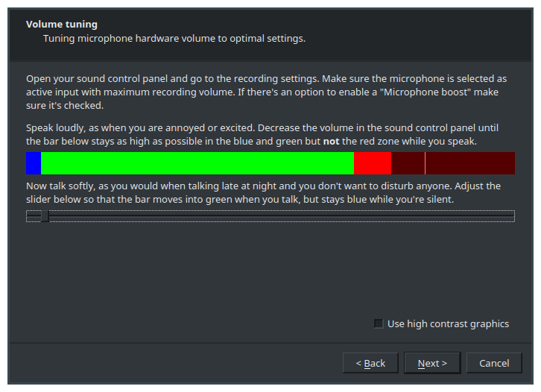Click the 'Use high contrast graphics' label
Screen dimensions: 541x392
tap(448, 323)
